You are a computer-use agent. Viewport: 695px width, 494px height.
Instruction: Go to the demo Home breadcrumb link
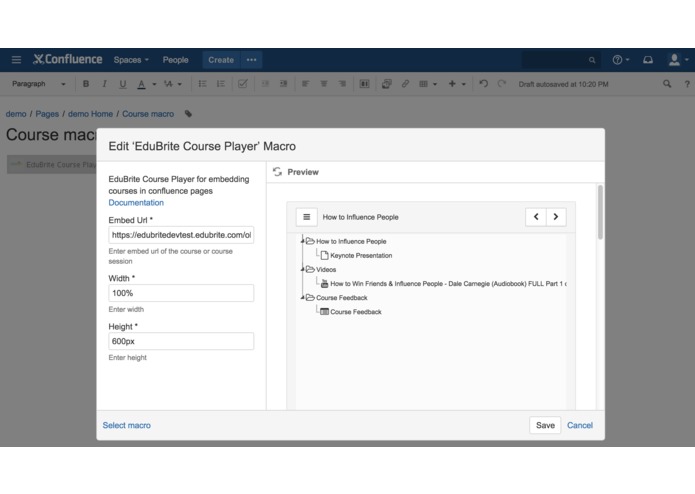90,114
